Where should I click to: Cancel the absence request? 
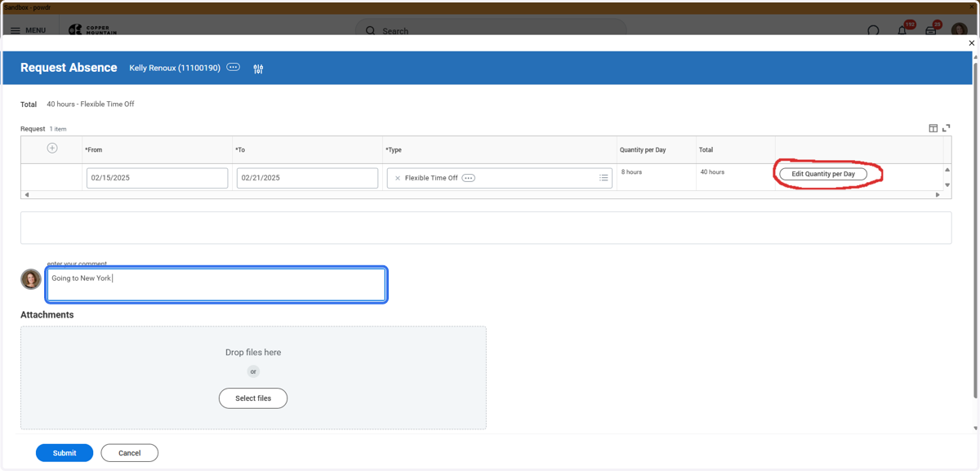(130, 453)
